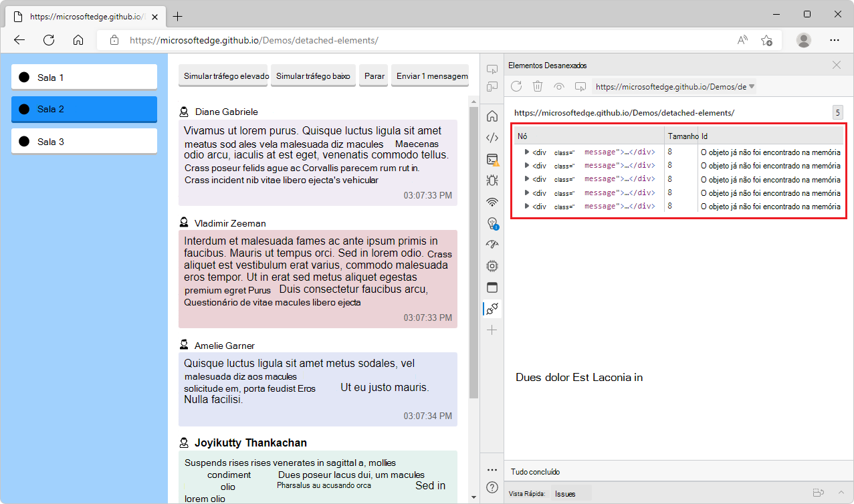
Task: Open the lightbulb Issues tool in activity bar
Action: pos(492,223)
